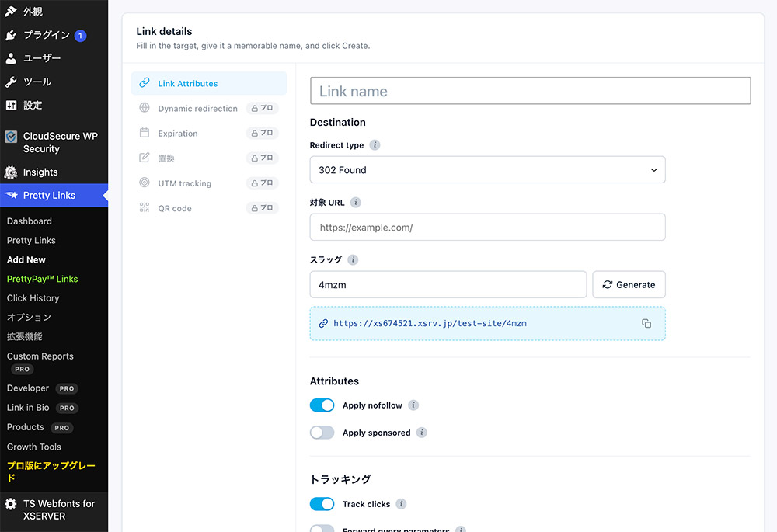Image resolution: width=777 pixels, height=532 pixels.
Task: Click the UTM tracking target icon
Action: pyautogui.click(x=145, y=183)
